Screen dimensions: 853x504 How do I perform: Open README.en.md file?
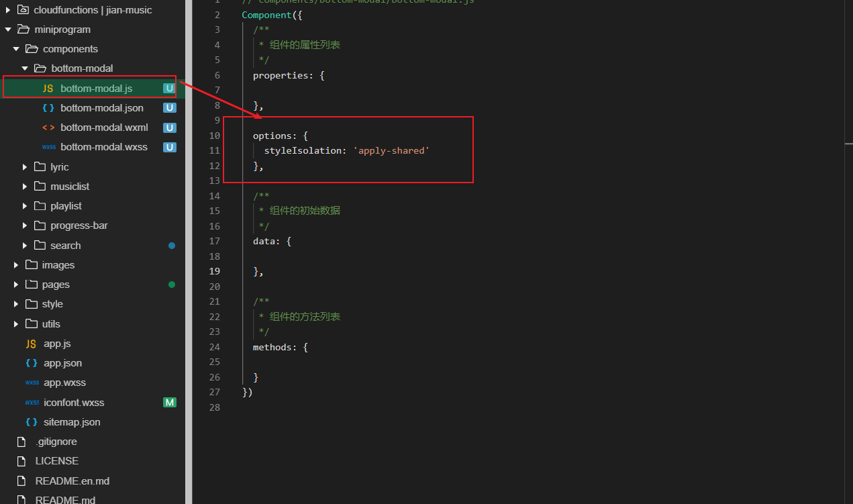click(72, 481)
